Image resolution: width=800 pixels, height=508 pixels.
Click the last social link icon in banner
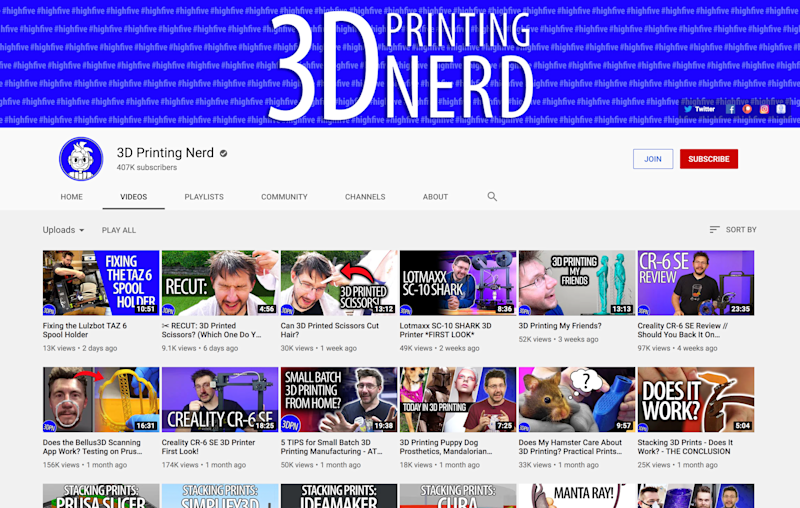click(x=781, y=109)
